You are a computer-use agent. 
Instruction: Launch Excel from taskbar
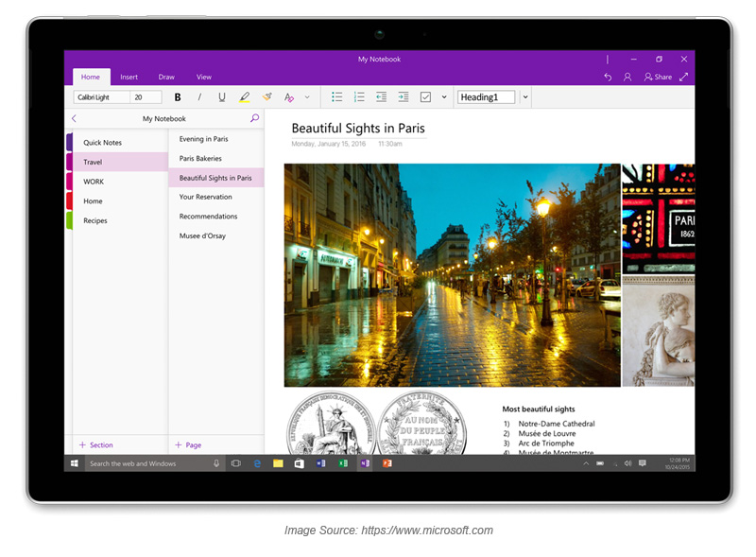343,463
